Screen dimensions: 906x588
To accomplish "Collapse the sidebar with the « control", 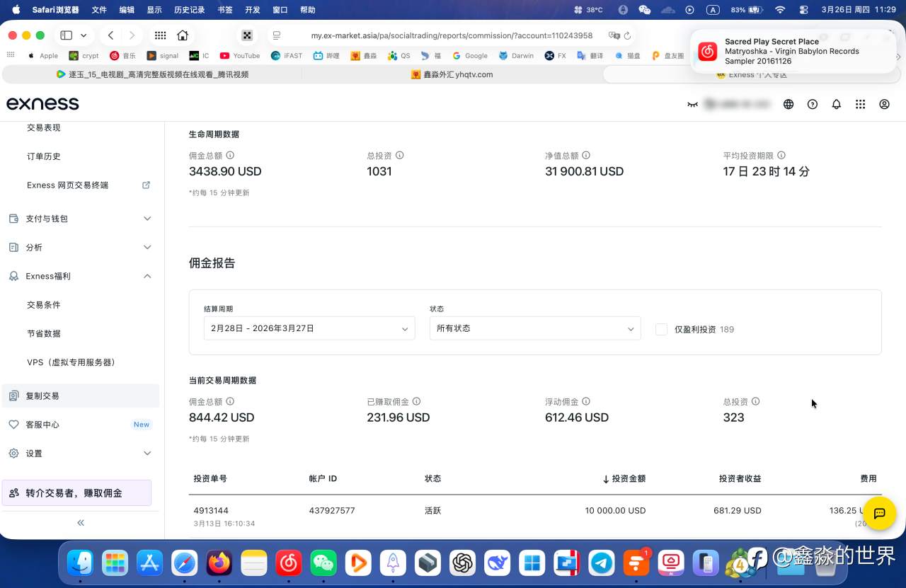I will pyautogui.click(x=80, y=522).
